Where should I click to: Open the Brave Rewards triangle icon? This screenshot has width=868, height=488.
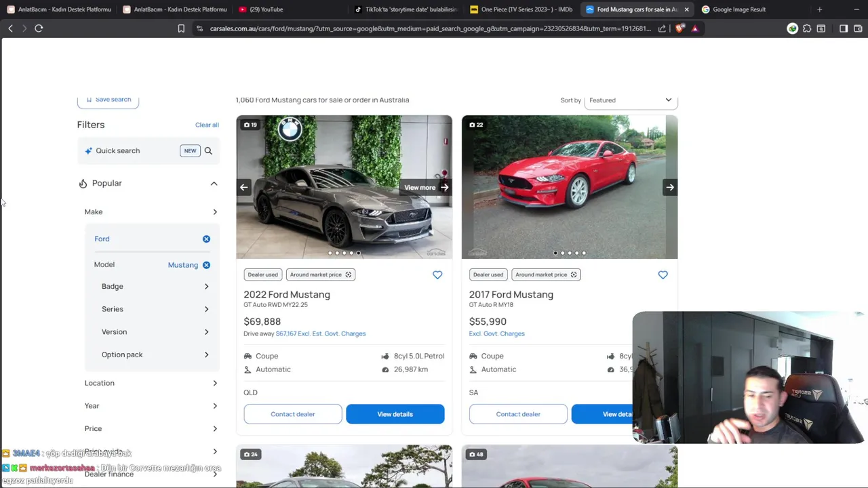(694, 28)
